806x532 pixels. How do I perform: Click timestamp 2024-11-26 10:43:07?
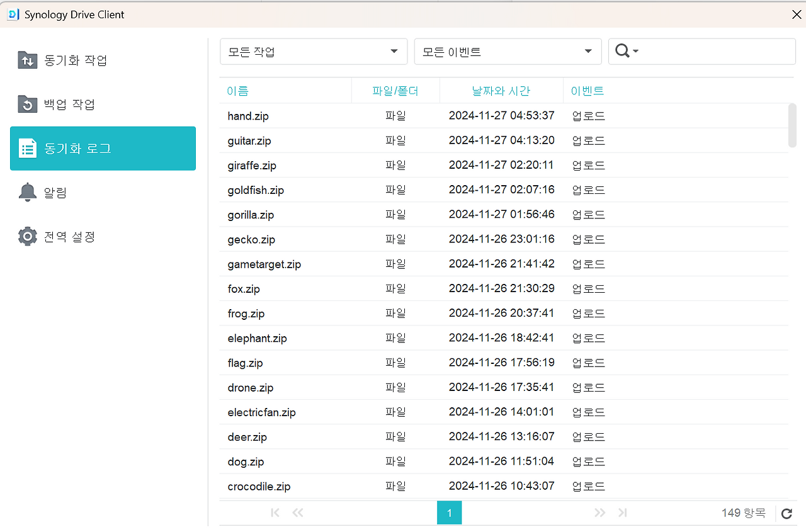(x=502, y=486)
